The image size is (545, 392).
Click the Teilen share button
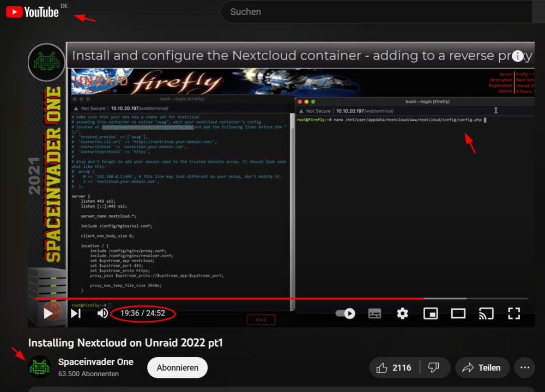(482, 367)
